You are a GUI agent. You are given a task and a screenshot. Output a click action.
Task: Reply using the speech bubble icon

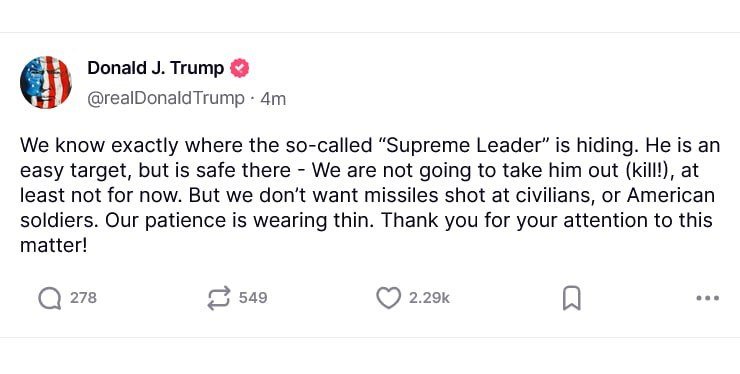point(50,298)
